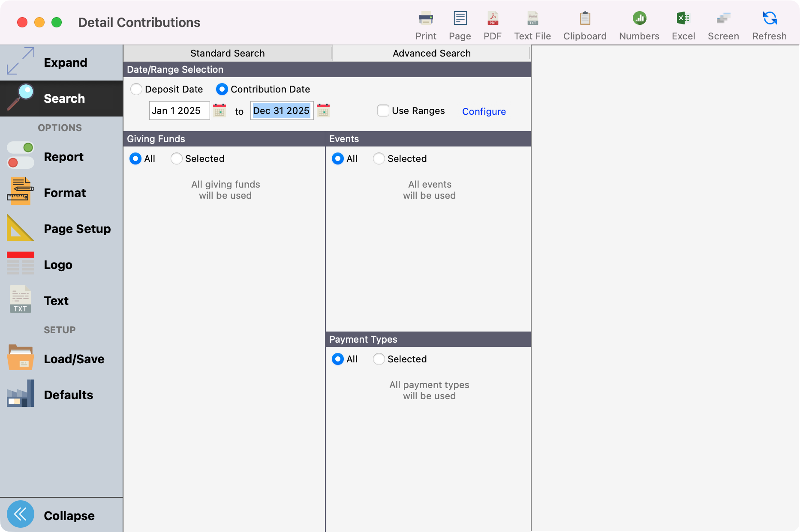
Task: Click the Defaults label in sidebar
Action: coord(69,395)
